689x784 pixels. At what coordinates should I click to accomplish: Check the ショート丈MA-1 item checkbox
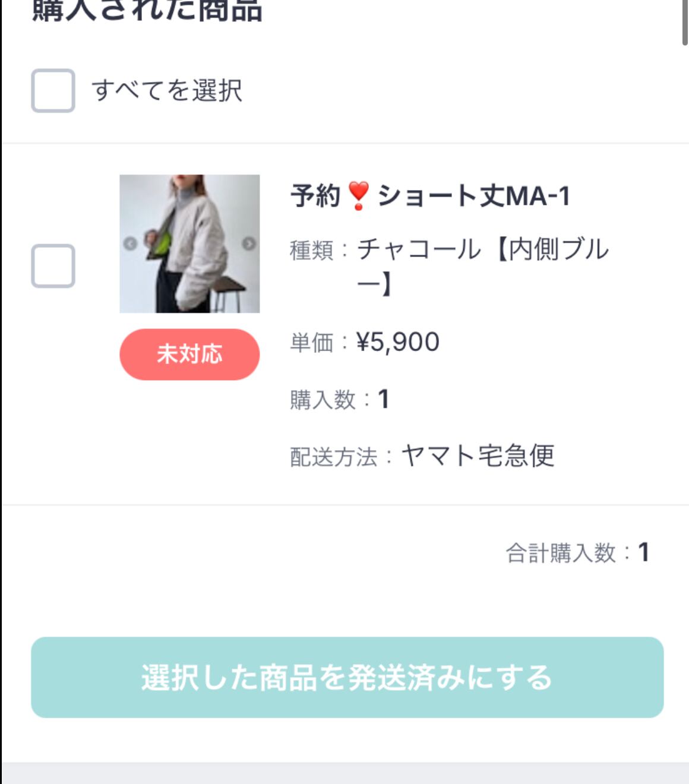53,266
